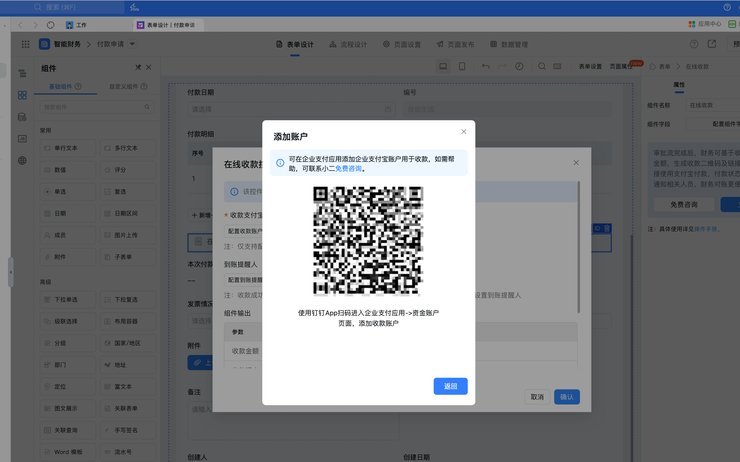Screen dimensions: 740x462
Task: Open the image panel sidebar icon
Action: 22,139
